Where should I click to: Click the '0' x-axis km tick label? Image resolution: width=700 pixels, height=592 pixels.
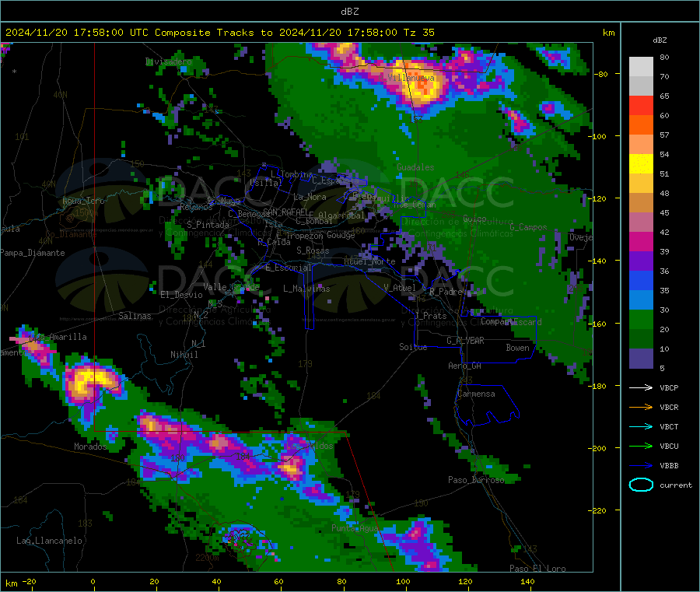coord(93,582)
